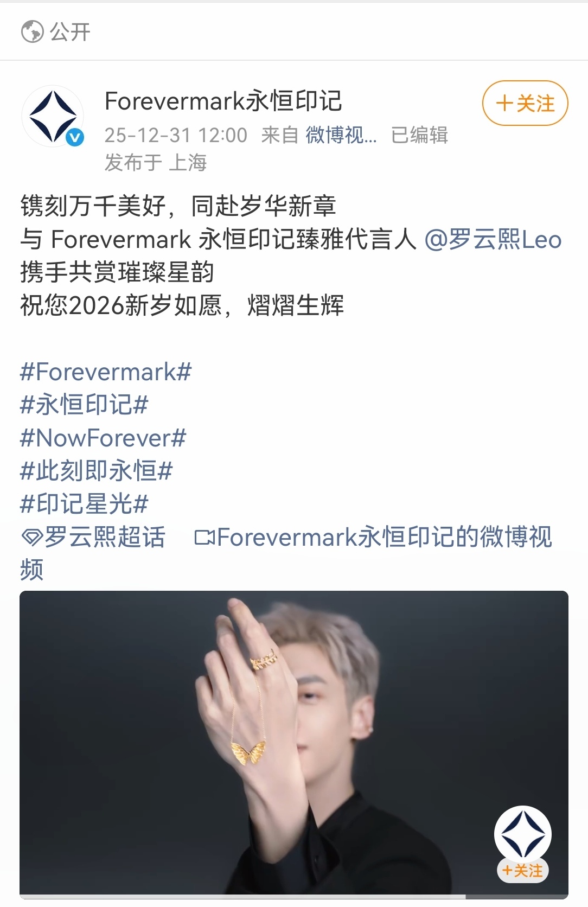588x907 pixels.
Task: Open the #此刻即永恒# hashtag
Action: [97, 471]
